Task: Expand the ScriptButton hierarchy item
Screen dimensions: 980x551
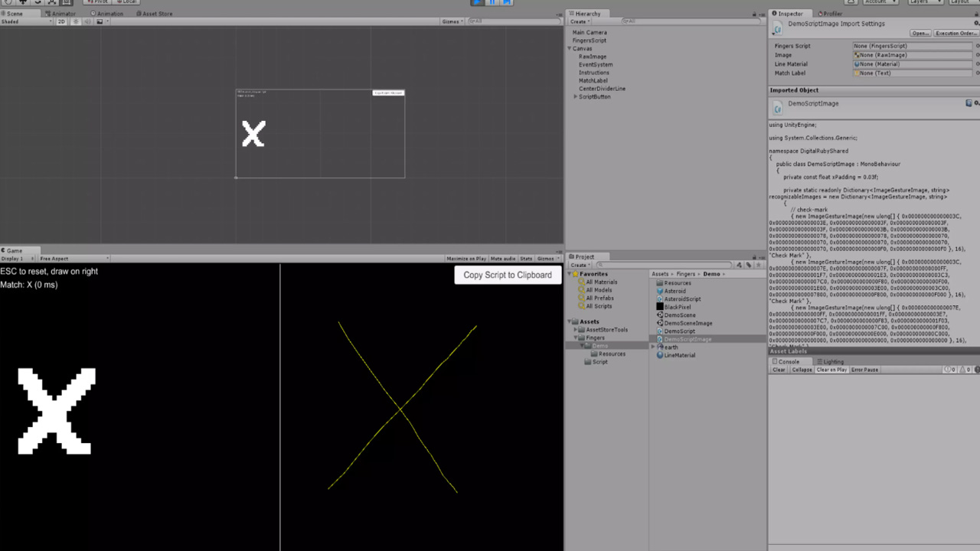Action: point(576,97)
